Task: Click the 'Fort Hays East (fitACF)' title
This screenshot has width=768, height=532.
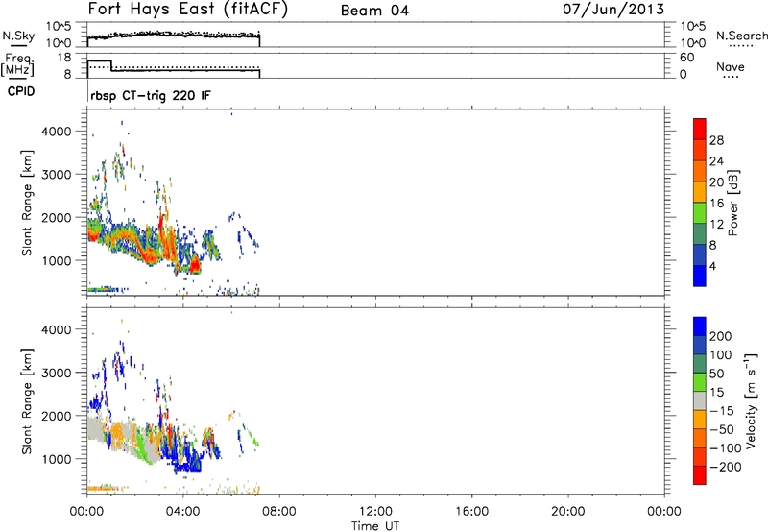Action: tap(187, 10)
